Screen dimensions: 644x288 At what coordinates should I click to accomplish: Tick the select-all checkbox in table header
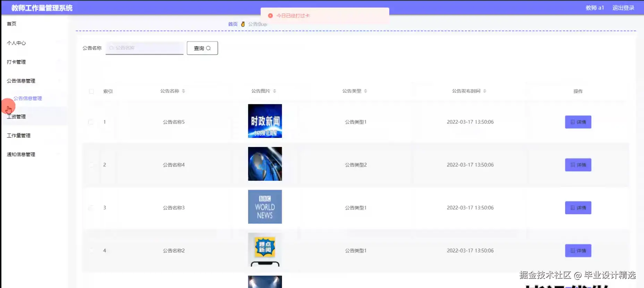tap(91, 91)
